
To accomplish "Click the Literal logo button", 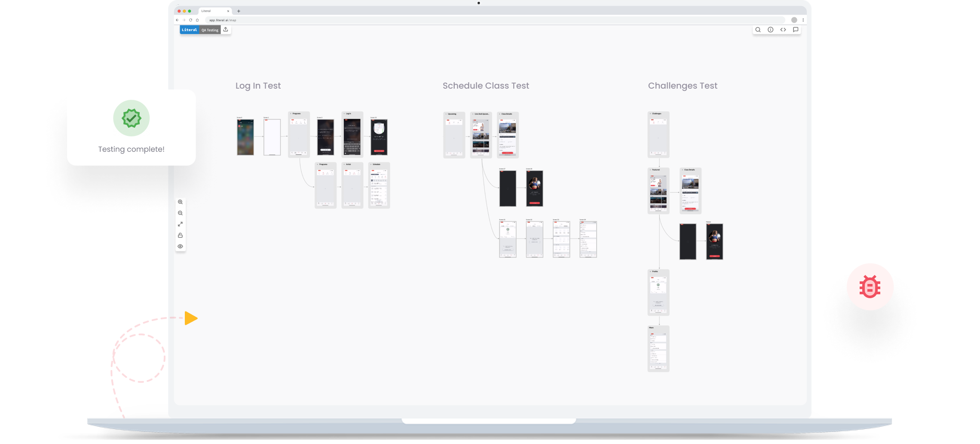I will click(x=189, y=30).
